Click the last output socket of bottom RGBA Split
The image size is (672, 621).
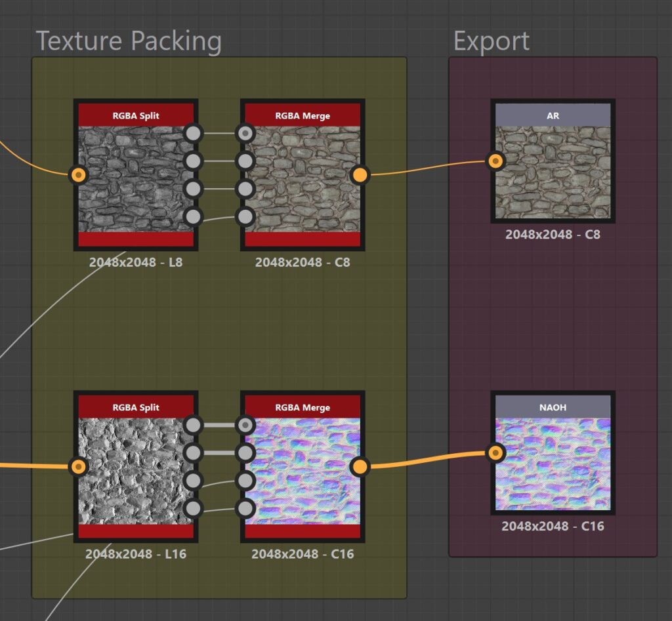(x=194, y=508)
